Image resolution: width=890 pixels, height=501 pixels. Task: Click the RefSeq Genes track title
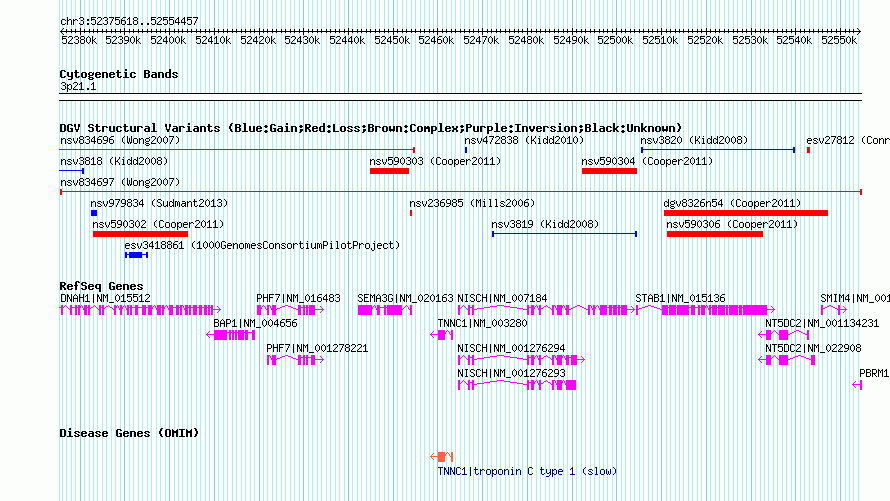click(101, 286)
